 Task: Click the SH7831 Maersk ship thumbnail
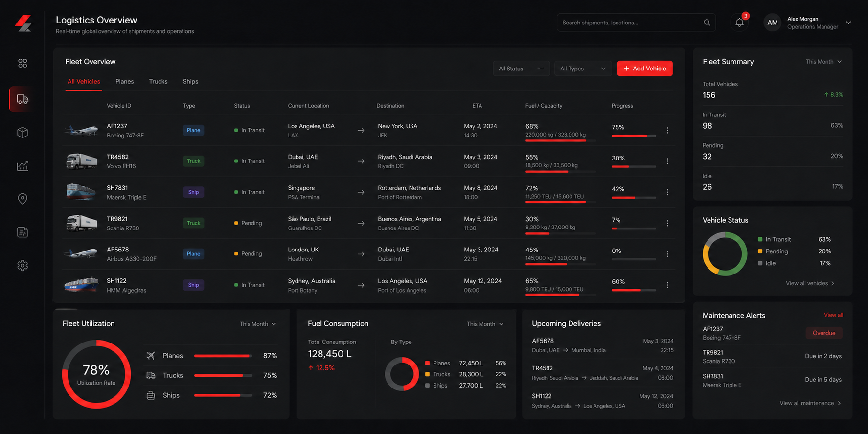point(81,192)
